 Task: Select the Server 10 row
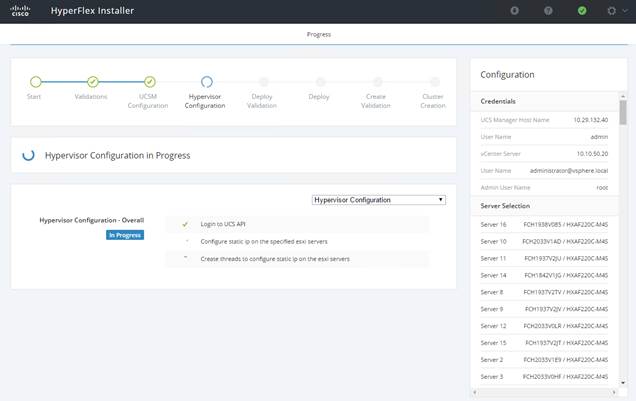click(544, 242)
